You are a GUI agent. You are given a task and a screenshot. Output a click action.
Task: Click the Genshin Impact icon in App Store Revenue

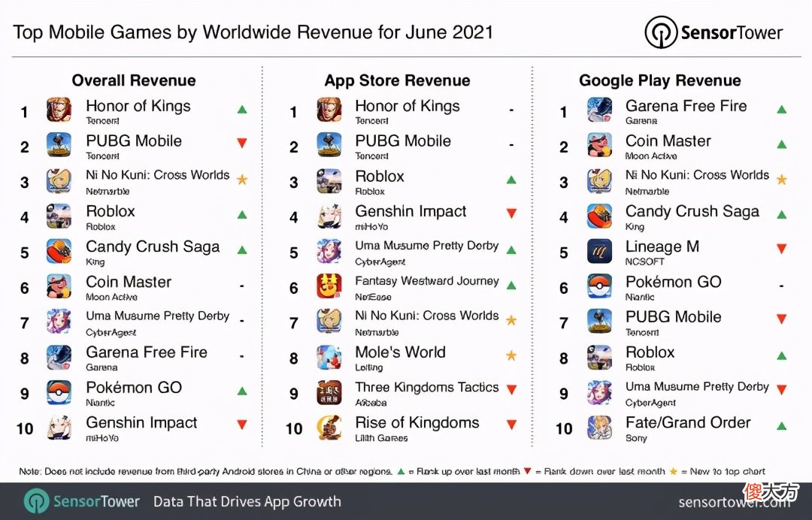point(329,215)
